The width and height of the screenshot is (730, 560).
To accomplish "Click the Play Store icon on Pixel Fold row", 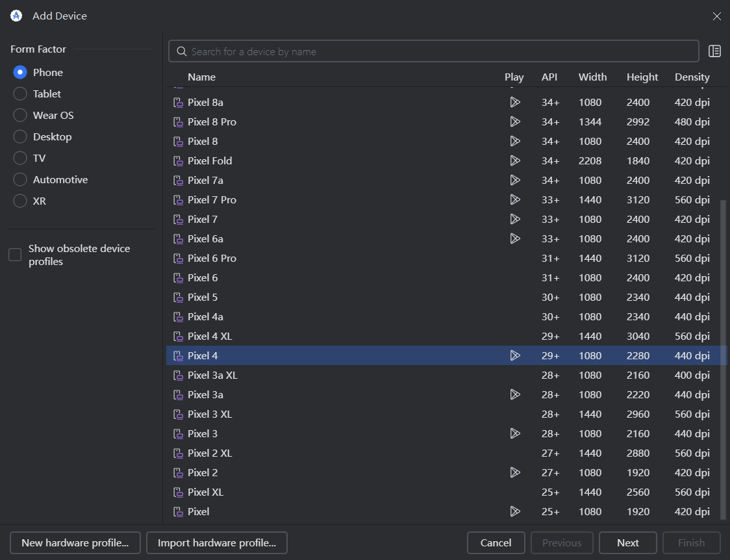I will [x=515, y=160].
